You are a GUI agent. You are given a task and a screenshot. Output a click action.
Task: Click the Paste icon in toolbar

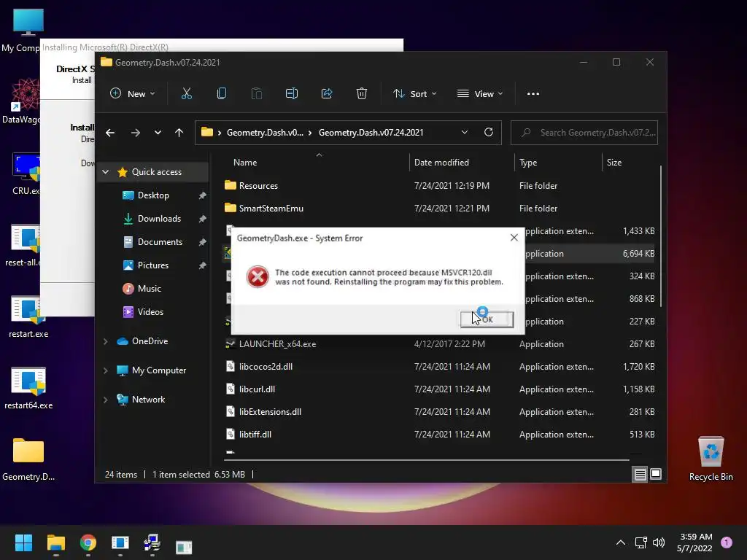256,94
